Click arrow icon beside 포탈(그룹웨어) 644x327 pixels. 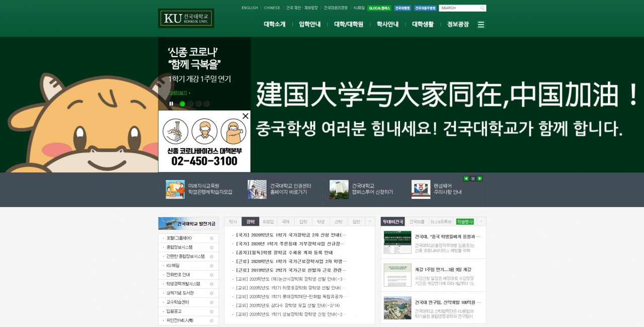click(212, 238)
